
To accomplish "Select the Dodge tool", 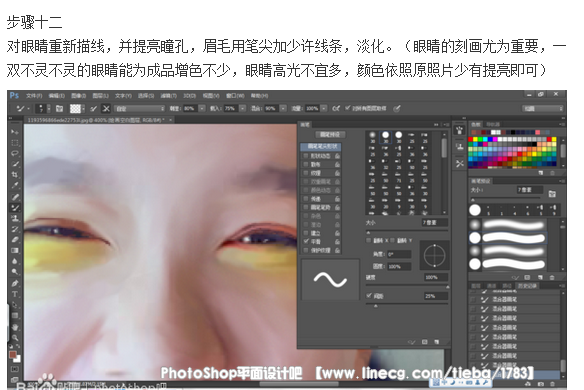I will coord(15,272).
